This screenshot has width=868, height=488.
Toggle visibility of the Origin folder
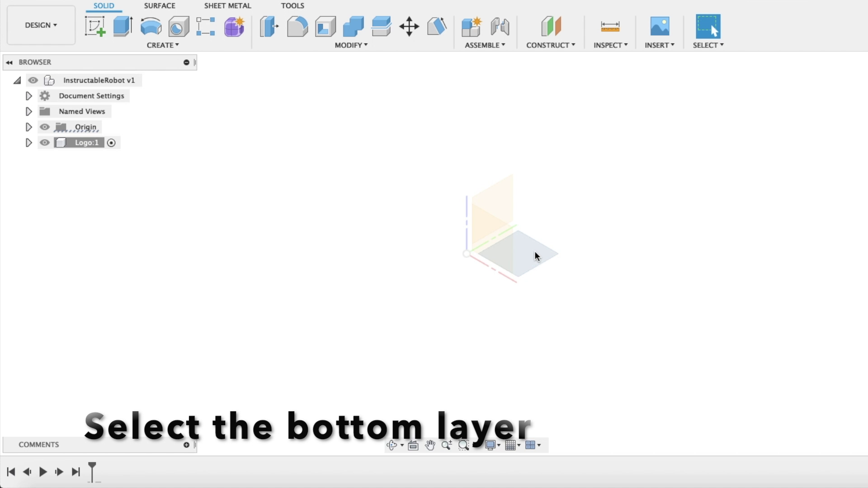tap(44, 127)
